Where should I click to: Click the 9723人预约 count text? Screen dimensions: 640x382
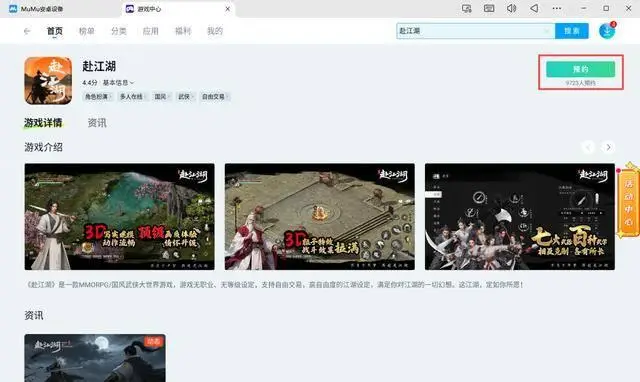coord(580,83)
